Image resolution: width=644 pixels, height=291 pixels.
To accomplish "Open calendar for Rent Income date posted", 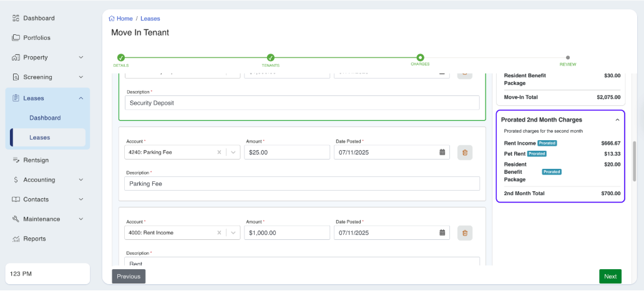I will (442, 233).
